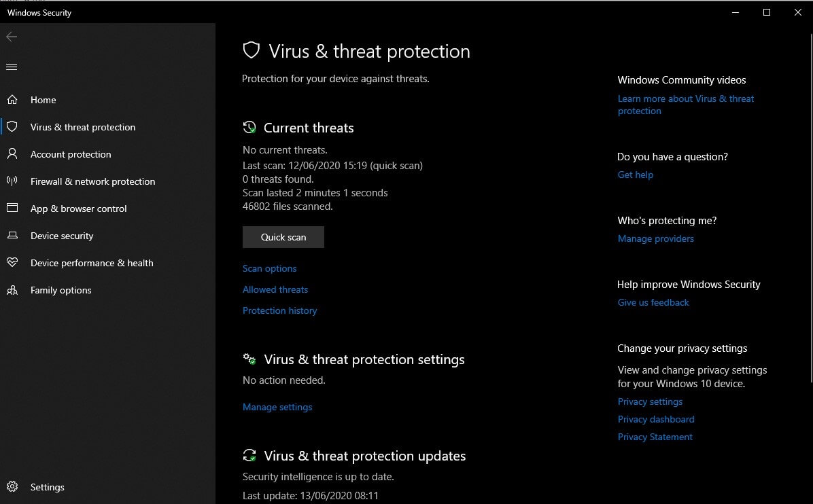The width and height of the screenshot is (813, 504).
Task: Click the '0 threats found.' text
Action: tap(278, 179)
